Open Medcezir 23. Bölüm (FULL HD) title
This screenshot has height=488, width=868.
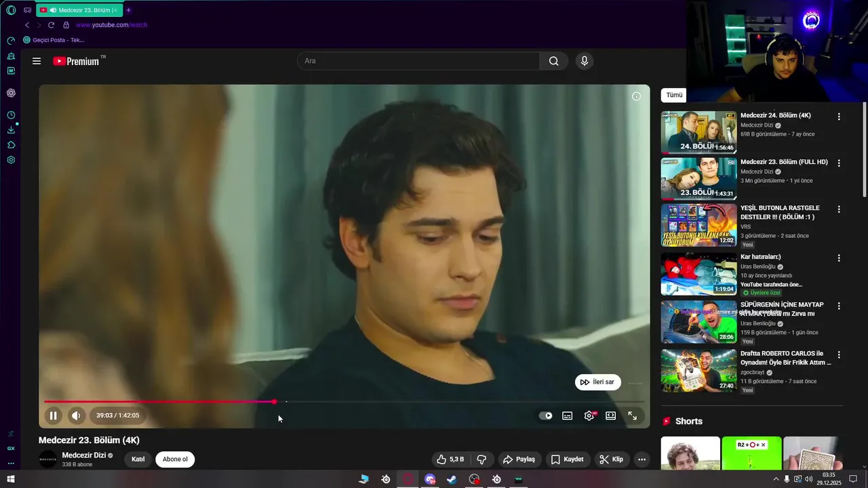tap(784, 163)
